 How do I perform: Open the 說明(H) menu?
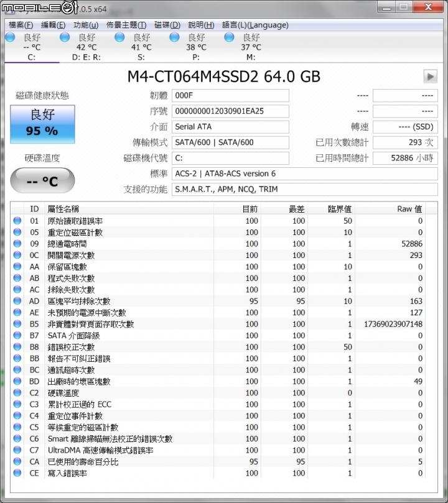point(201,25)
